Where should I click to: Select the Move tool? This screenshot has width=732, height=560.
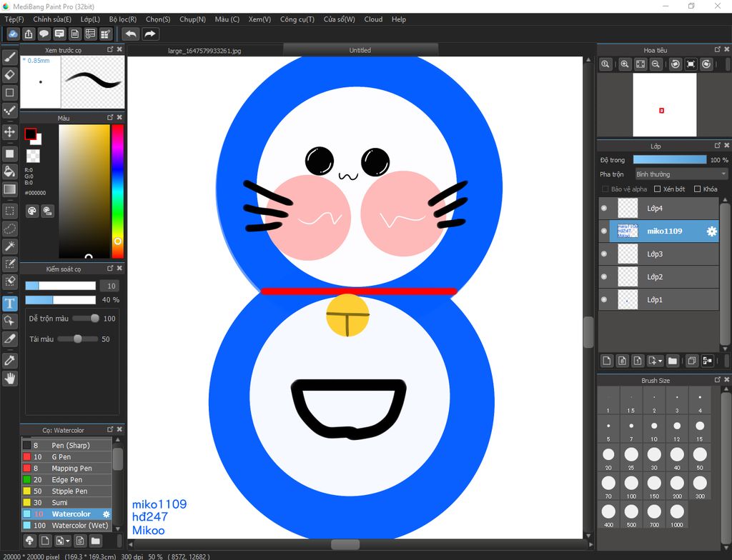[9, 132]
